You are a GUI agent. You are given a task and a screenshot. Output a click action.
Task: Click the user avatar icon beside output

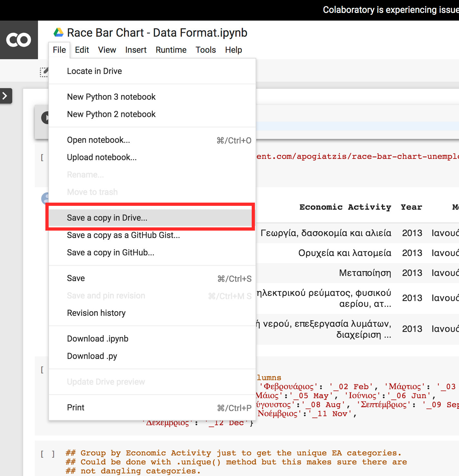click(45, 198)
